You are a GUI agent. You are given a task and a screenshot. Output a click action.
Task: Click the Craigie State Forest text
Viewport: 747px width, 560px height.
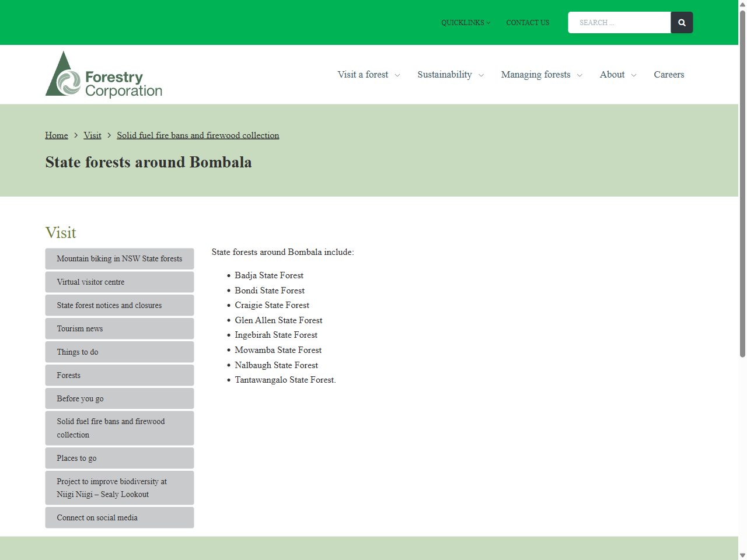[272, 305]
